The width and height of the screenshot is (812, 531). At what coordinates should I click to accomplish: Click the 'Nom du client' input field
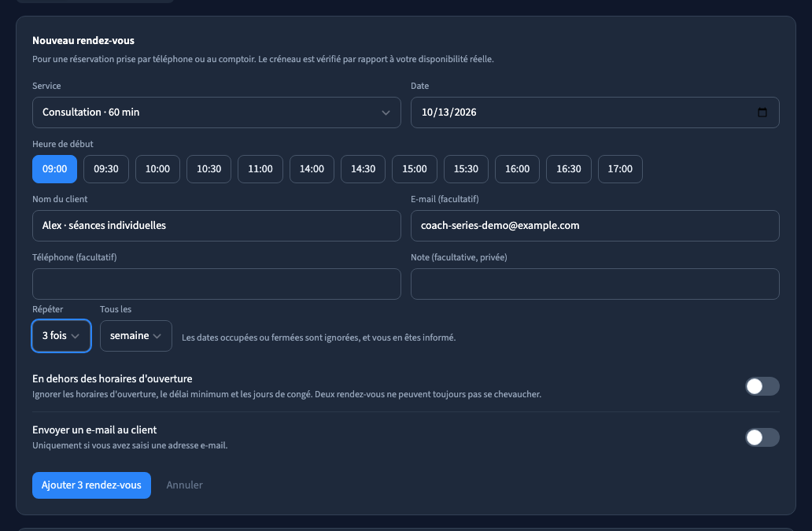(216, 226)
